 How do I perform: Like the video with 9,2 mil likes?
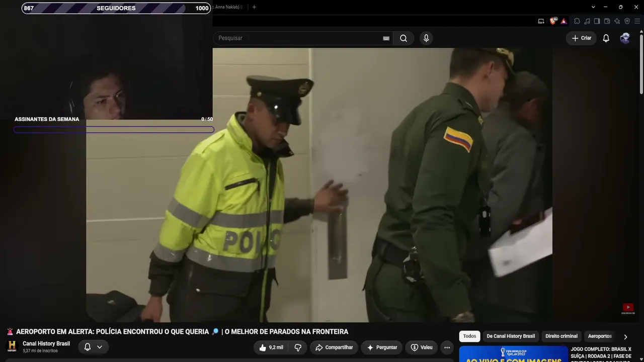coord(272,347)
